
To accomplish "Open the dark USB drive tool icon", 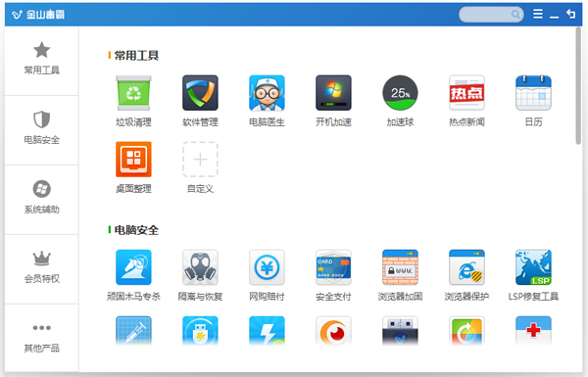I will (400, 331).
